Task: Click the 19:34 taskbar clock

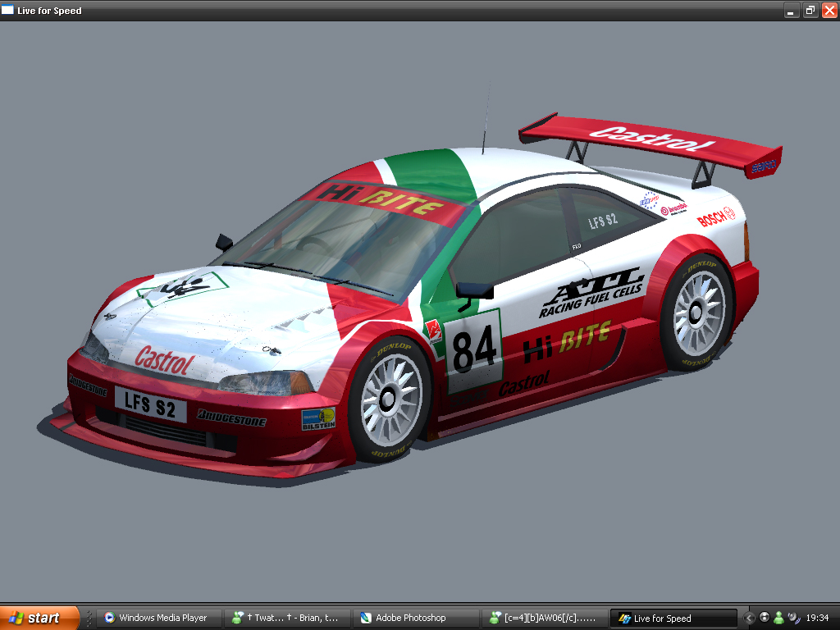Action: [x=817, y=618]
